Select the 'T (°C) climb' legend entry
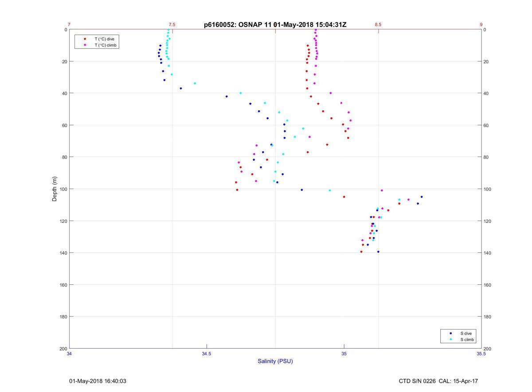 [106, 45]
